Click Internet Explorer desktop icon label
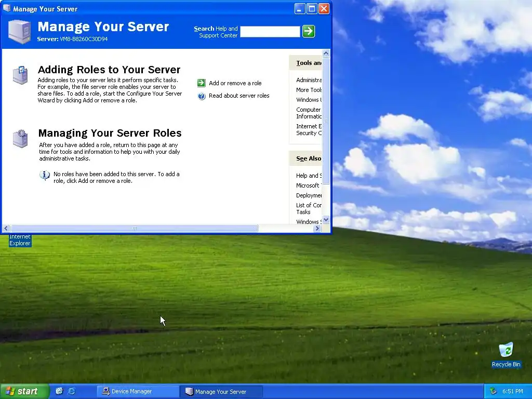This screenshot has width=532, height=399. [20, 240]
